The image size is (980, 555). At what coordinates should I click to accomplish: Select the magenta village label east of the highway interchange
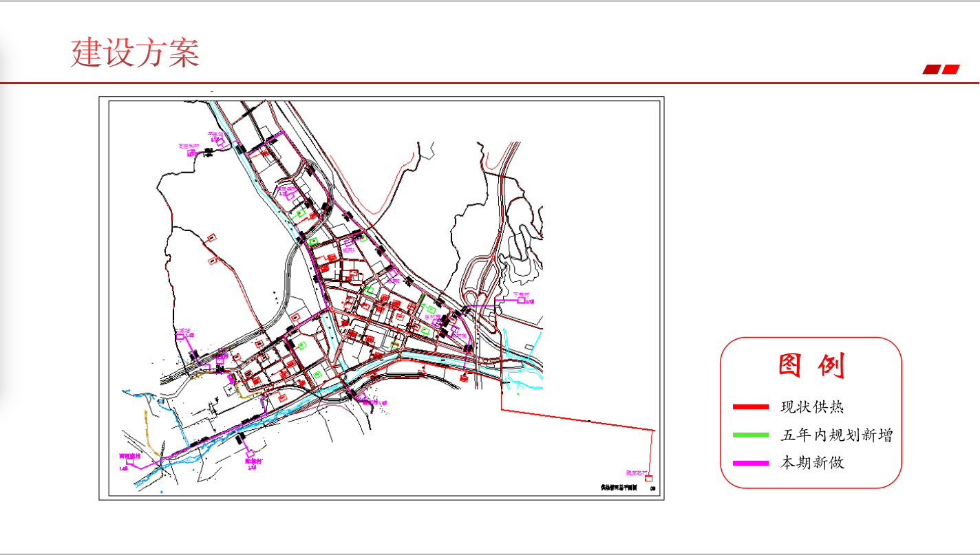point(522,294)
